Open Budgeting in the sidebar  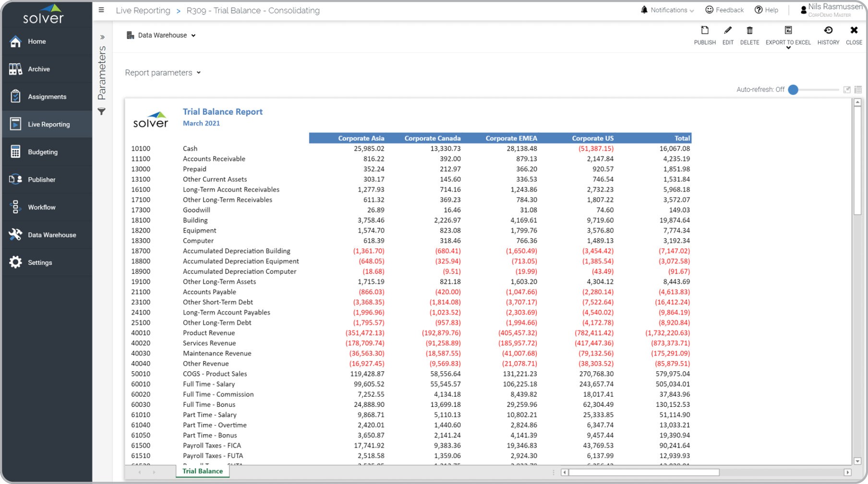pos(43,152)
